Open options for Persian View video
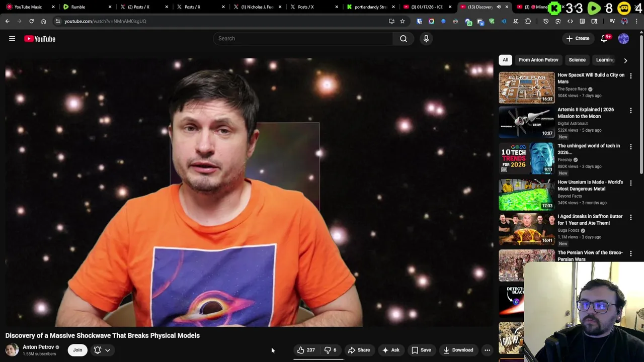This screenshot has width=644, height=362. [x=630, y=253]
